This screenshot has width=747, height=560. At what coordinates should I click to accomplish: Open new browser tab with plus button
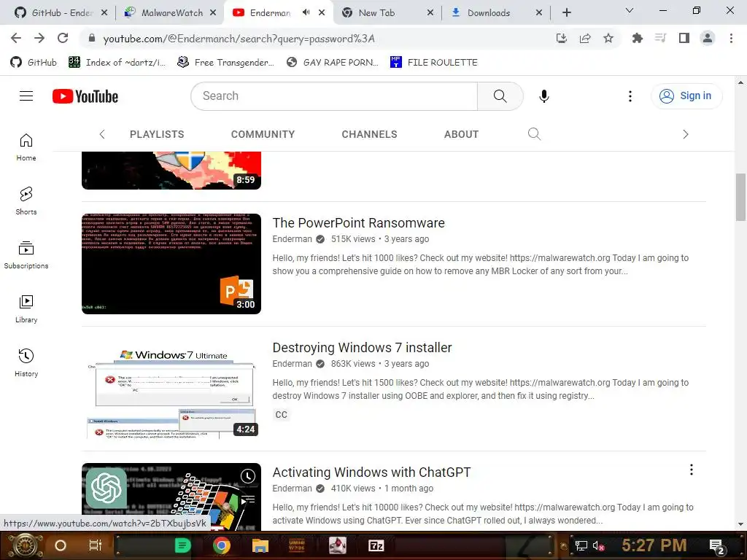566,13
